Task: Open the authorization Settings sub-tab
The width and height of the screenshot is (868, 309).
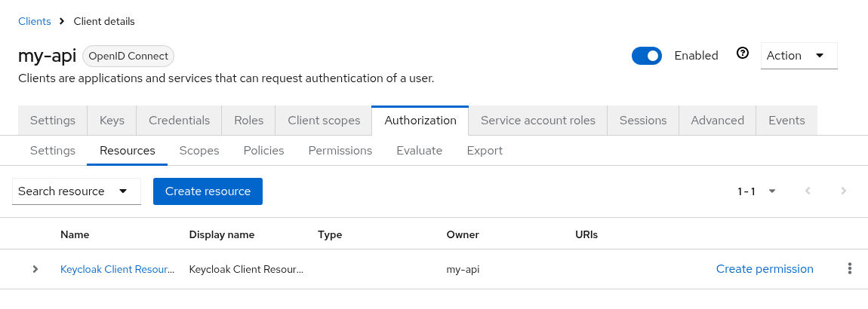Action: (x=53, y=150)
